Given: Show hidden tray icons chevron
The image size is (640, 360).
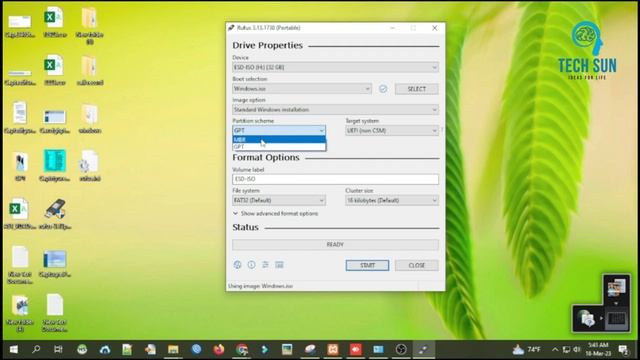Looking at the screenshot, I should 555,349.
